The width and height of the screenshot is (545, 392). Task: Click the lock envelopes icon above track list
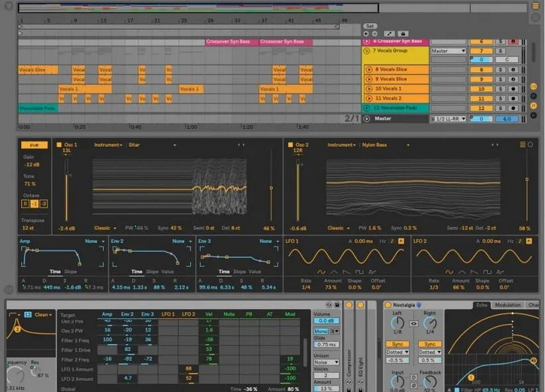point(403,33)
